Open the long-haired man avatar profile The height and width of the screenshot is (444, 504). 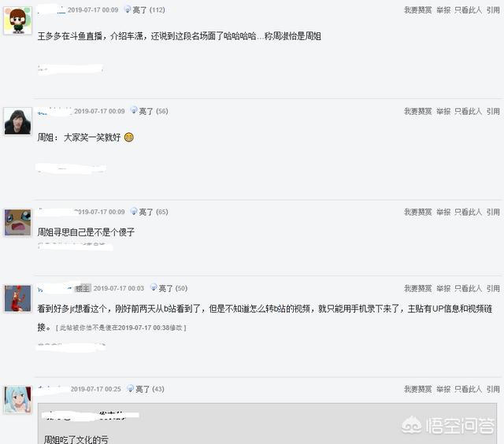[x=17, y=121]
